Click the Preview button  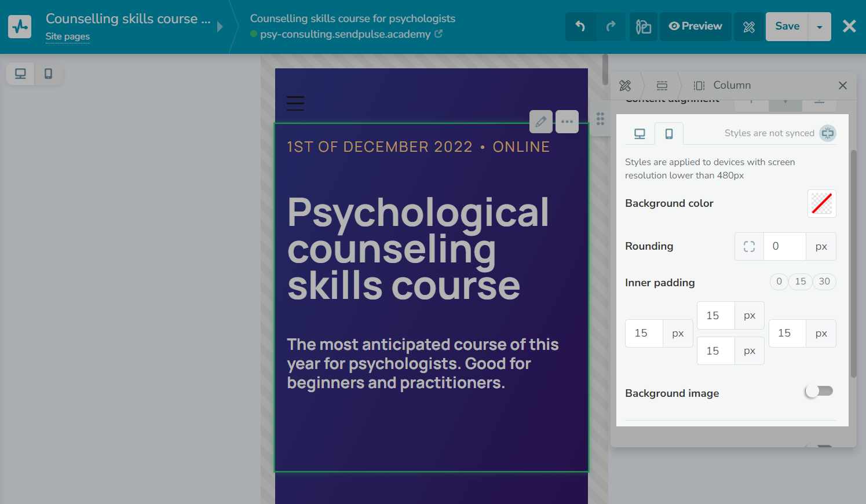point(695,27)
